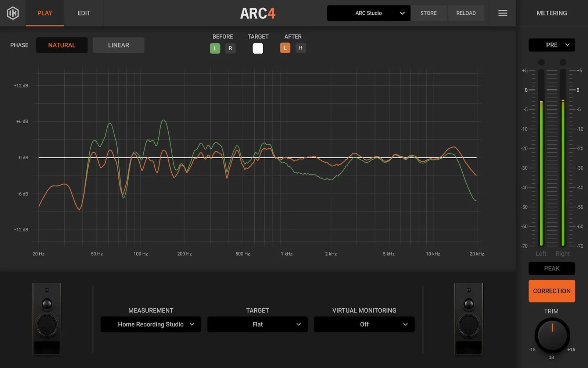The height and width of the screenshot is (368, 588).
Task: Click the STORE button
Action: point(429,13)
